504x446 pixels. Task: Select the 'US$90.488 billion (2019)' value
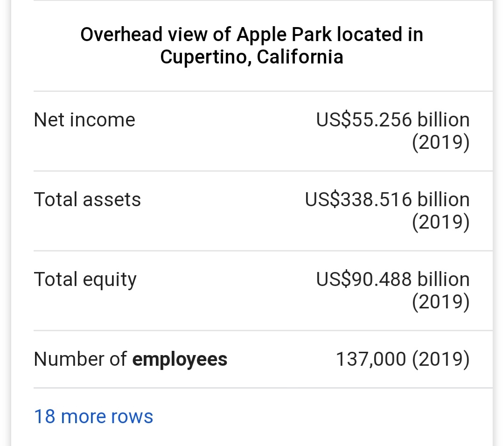(393, 290)
